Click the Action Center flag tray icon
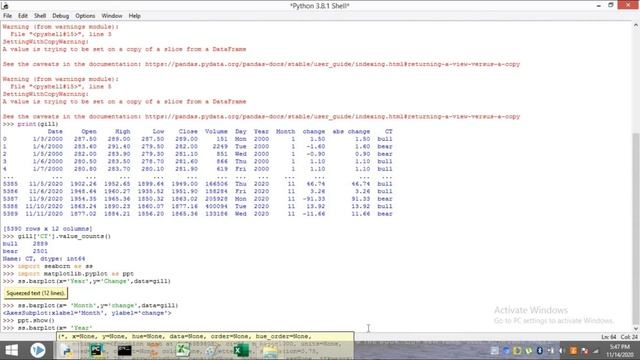The width and height of the screenshot is (640, 360). (x=584, y=351)
